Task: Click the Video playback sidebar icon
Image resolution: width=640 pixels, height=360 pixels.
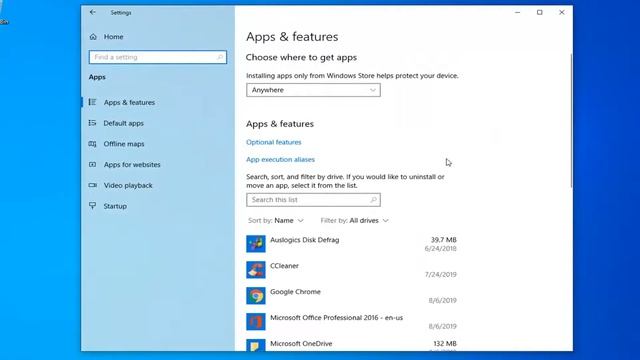Action: [93, 185]
